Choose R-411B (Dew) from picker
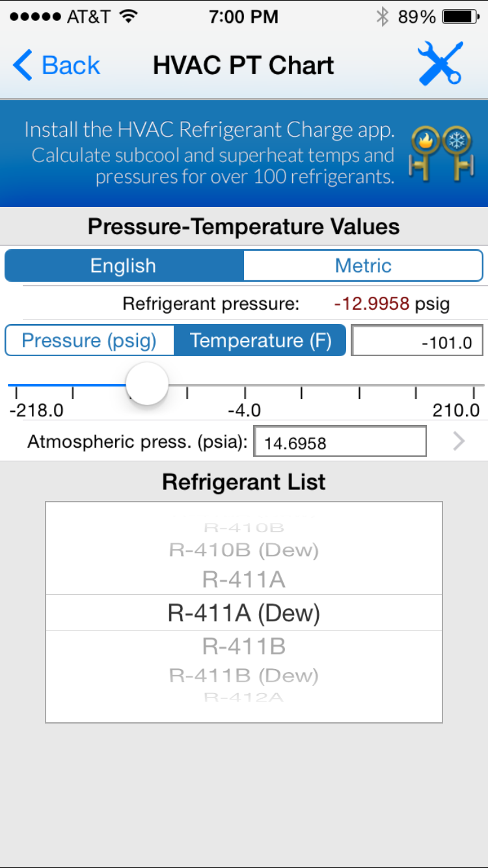 click(x=244, y=675)
